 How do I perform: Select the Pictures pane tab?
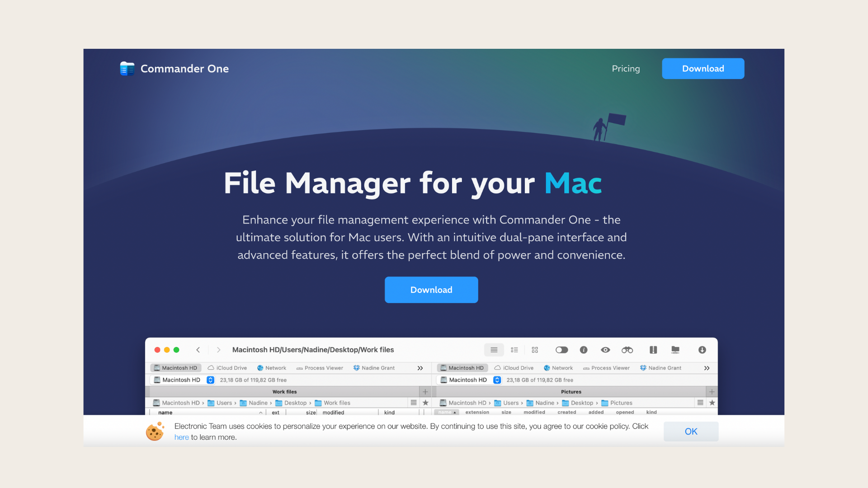click(571, 392)
